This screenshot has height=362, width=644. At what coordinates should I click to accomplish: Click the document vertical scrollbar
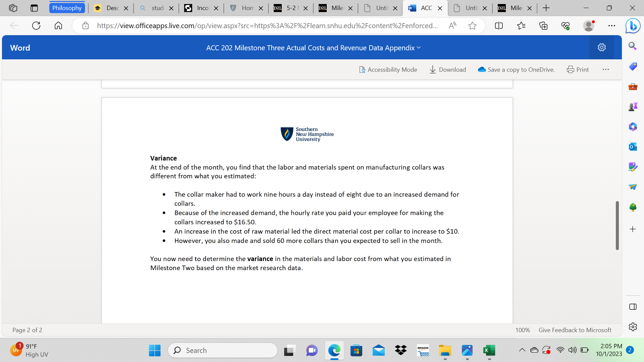coord(617,225)
